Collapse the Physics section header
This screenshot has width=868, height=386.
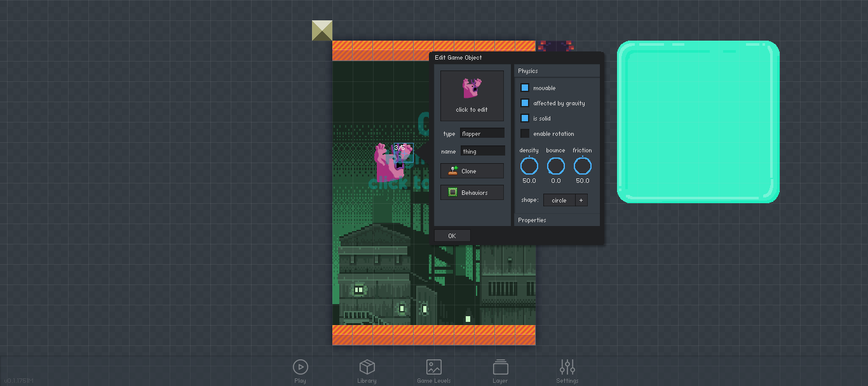[x=557, y=71]
